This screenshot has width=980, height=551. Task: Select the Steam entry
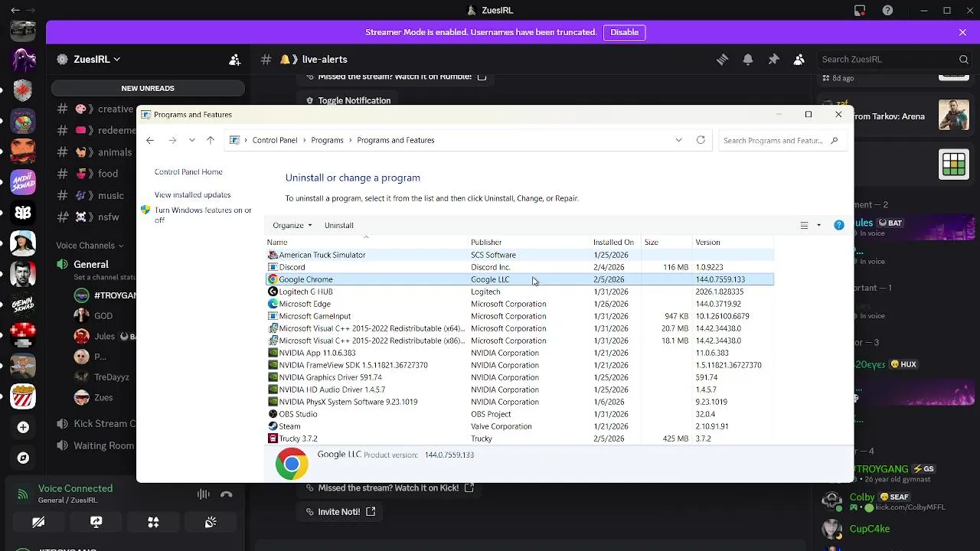point(520,426)
